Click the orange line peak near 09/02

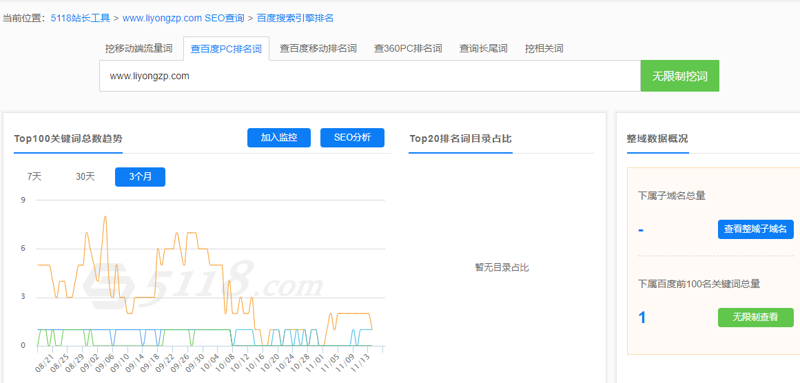pyautogui.click(x=105, y=216)
